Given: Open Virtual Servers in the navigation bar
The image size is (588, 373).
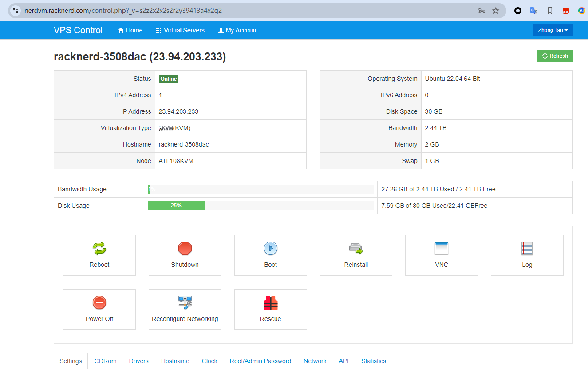Looking at the screenshot, I should tap(180, 30).
